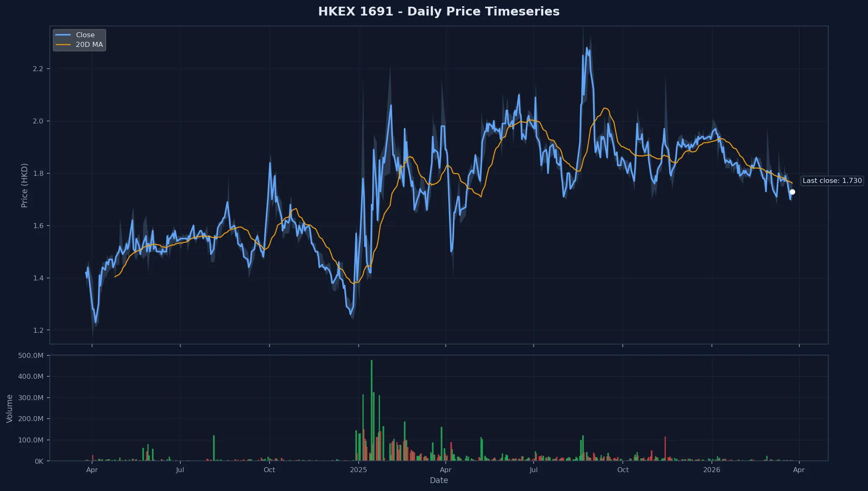The height and width of the screenshot is (491, 868).
Task: Open the 2025 label on the date axis
Action: click(x=359, y=470)
